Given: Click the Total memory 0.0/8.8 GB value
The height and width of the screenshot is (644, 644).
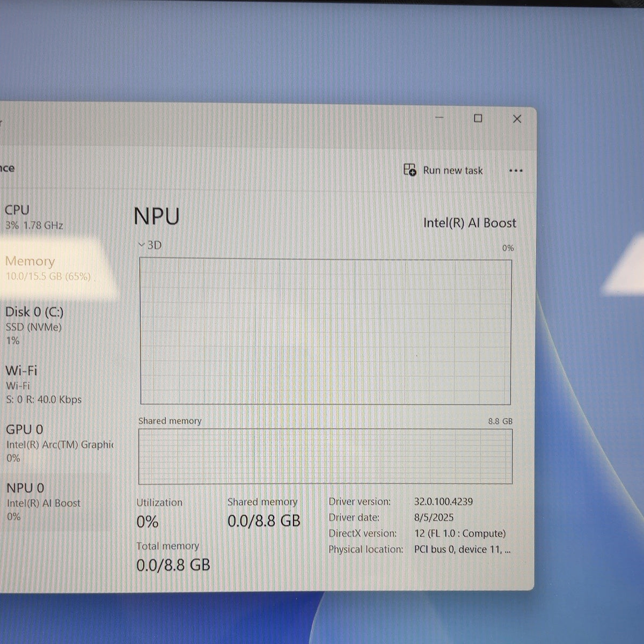Looking at the screenshot, I should [x=173, y=565].
